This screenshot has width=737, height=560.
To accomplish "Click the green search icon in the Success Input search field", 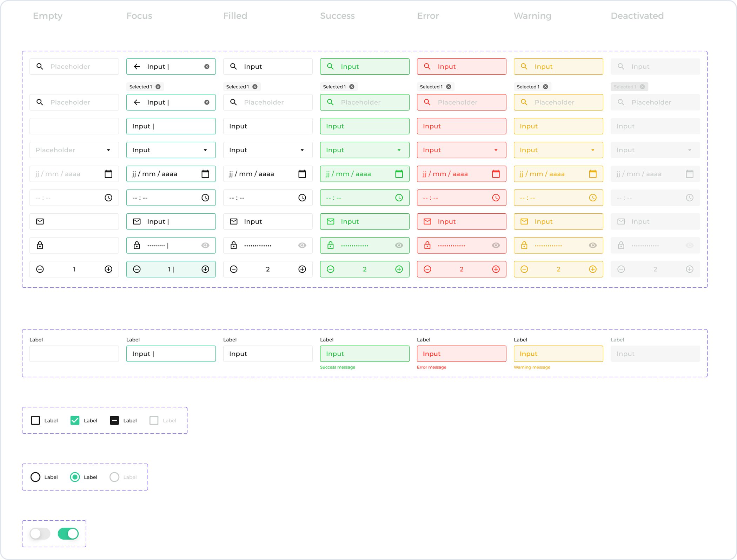I will (x=330, y=66).
